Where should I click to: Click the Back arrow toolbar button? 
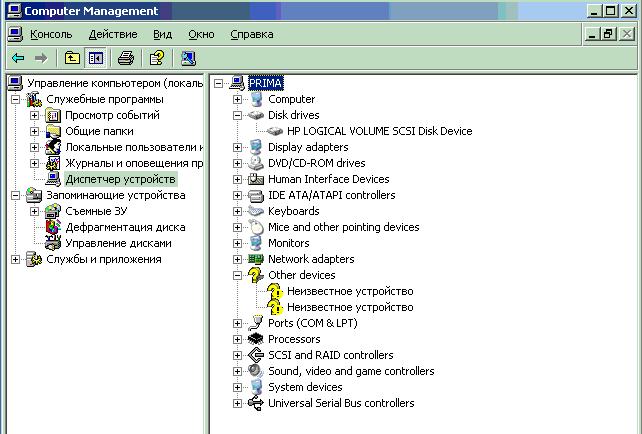click(x=18, y=58)
